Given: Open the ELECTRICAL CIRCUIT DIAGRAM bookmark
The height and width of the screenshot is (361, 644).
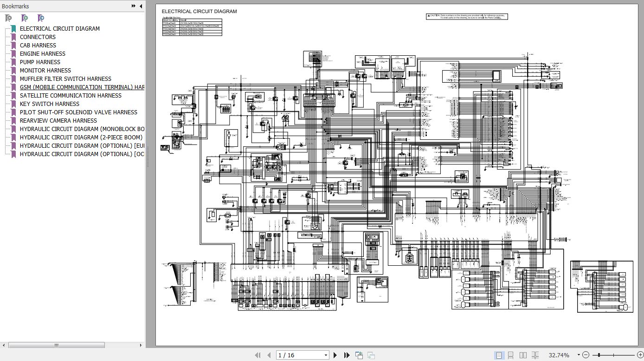Looking at the screenshot, I should [60, 29].
